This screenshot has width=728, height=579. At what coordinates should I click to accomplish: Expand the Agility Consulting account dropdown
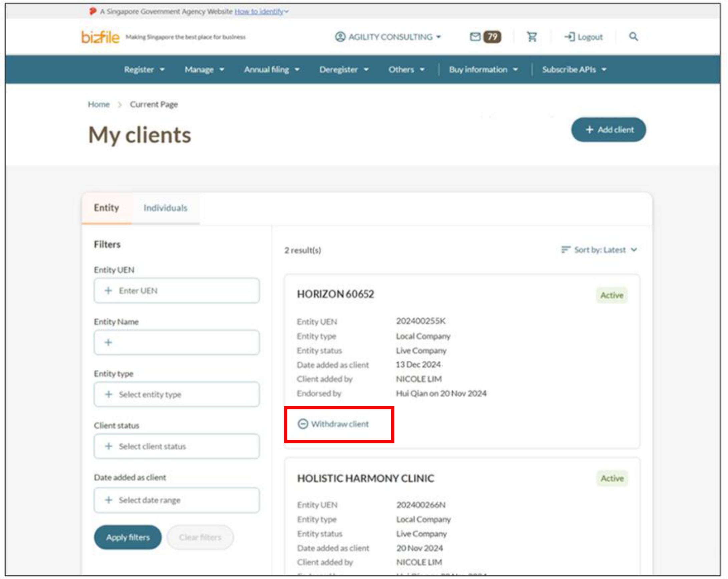point(388,36)
